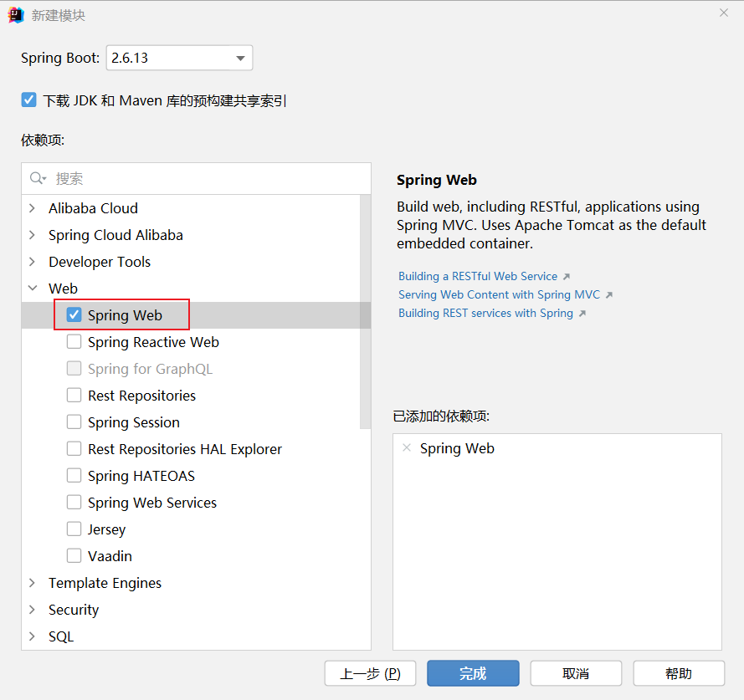
Task: Check the Vaadin checkbox
Action: coord(74,556)
